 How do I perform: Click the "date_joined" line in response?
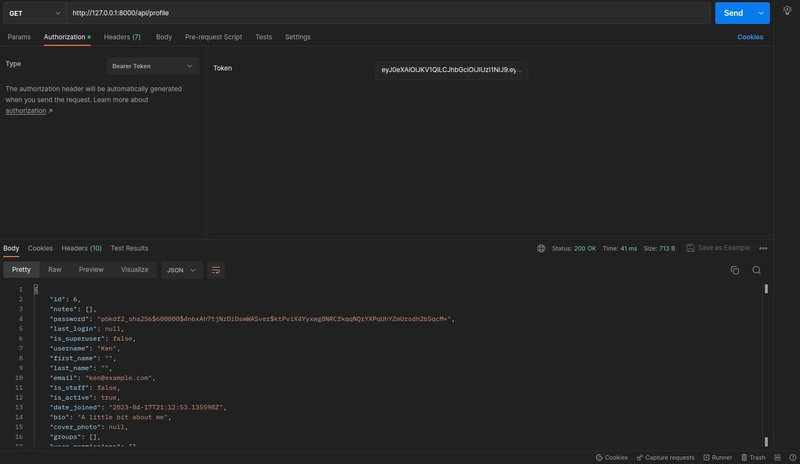point(138,408)
